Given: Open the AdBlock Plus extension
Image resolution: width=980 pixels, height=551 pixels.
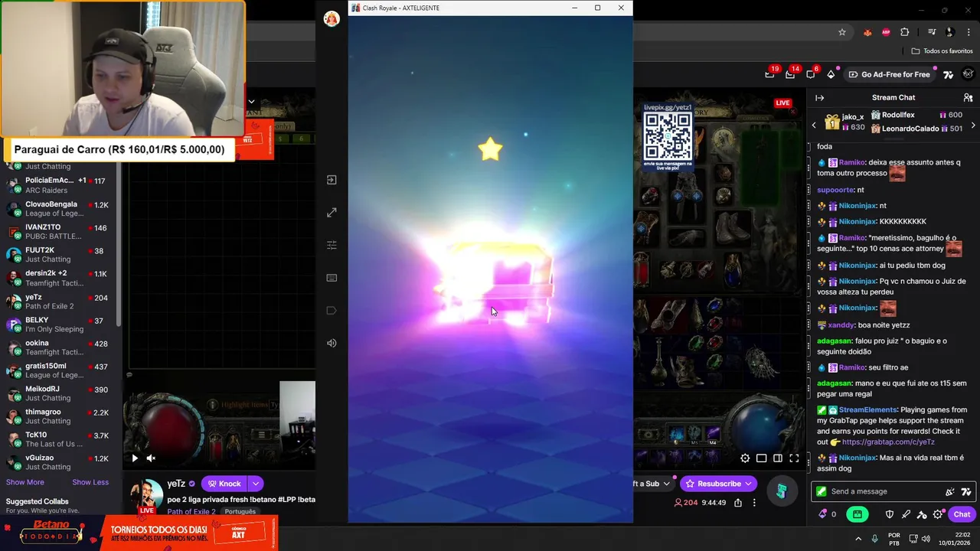Looking at the screenshot, I should (x=886, y=32).
